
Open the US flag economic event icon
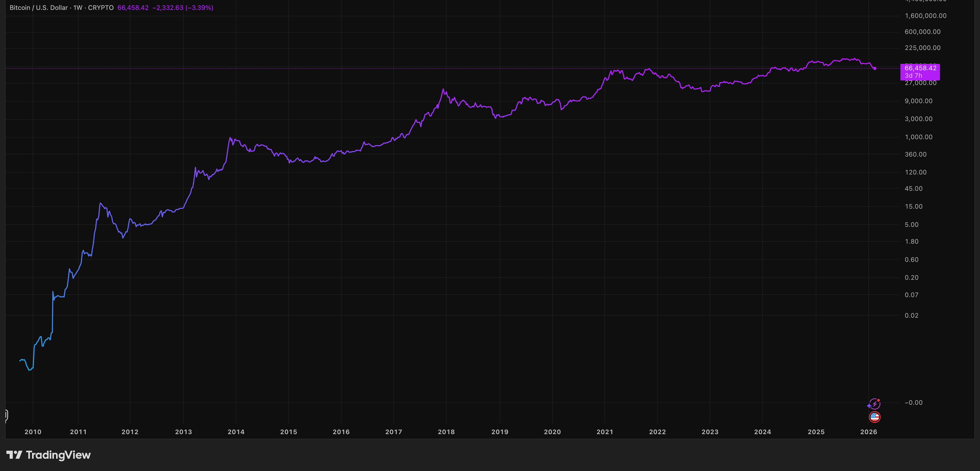tap(875, 417)
